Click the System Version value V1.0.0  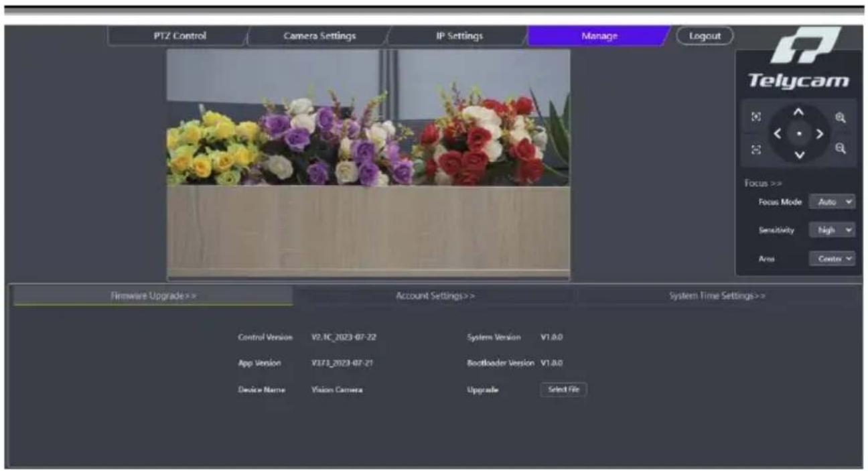tap(551, 337)
